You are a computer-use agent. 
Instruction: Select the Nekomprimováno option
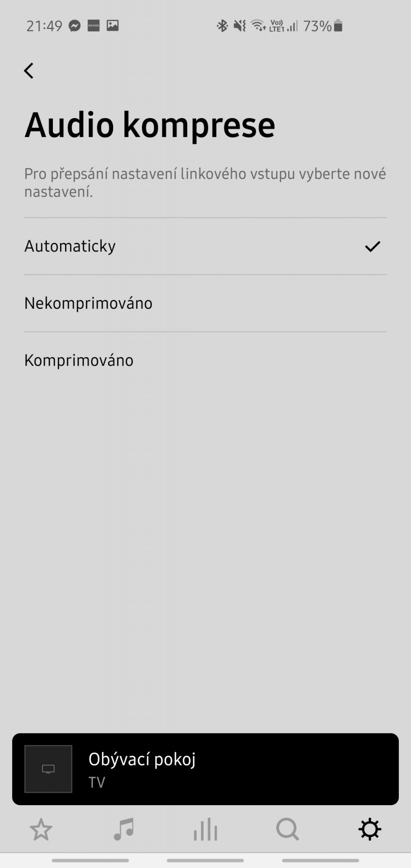click(x=205, y=303)
